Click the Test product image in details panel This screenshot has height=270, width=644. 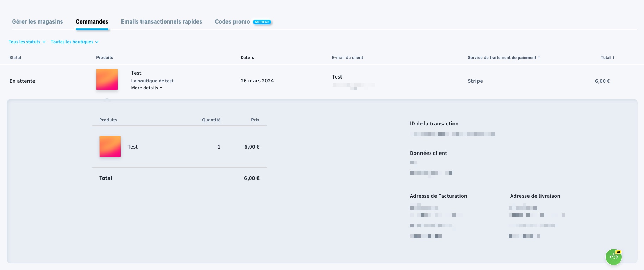tap(110, 146)
